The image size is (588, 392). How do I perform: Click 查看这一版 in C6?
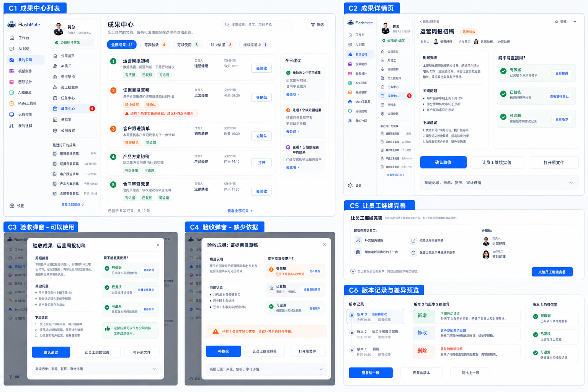click(371, 373)
